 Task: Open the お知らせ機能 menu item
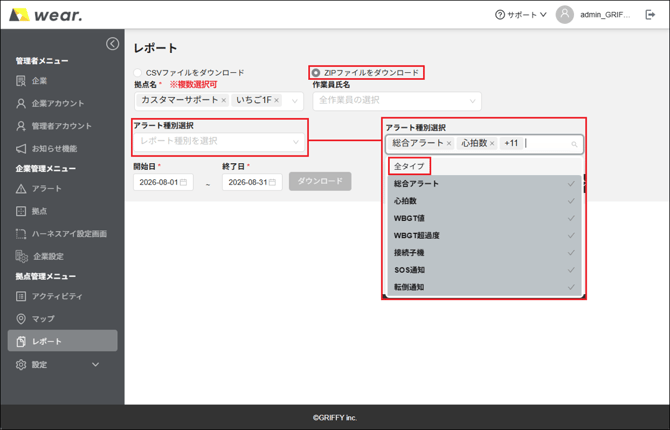[x=62, y=149]
